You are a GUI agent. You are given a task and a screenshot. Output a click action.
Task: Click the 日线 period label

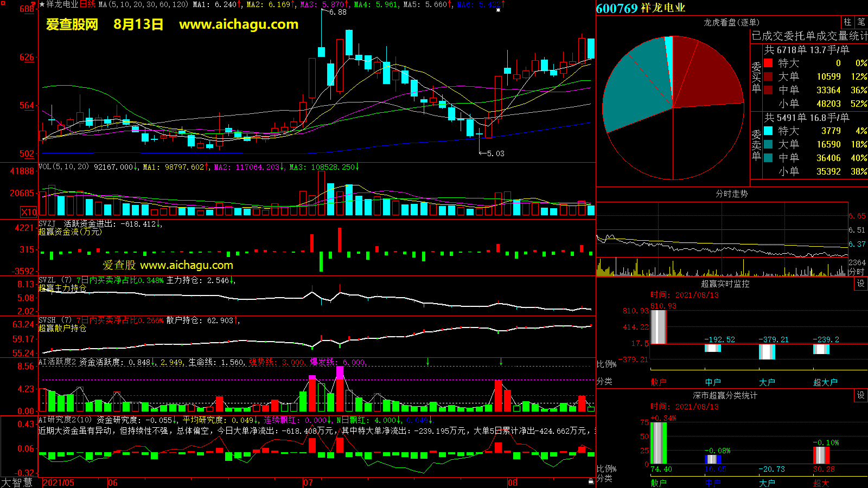coord(87,4)
